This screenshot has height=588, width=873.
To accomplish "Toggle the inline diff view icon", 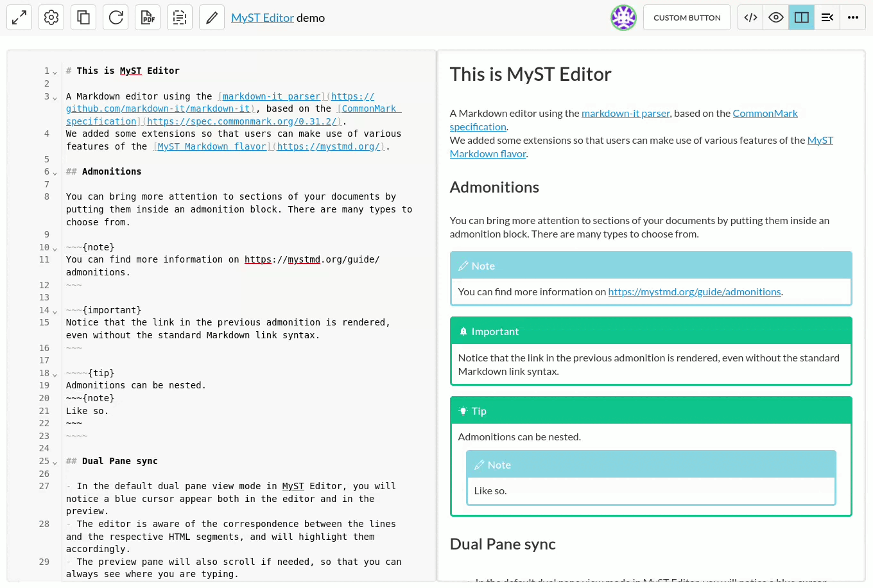I will click(x=827, y=17).
